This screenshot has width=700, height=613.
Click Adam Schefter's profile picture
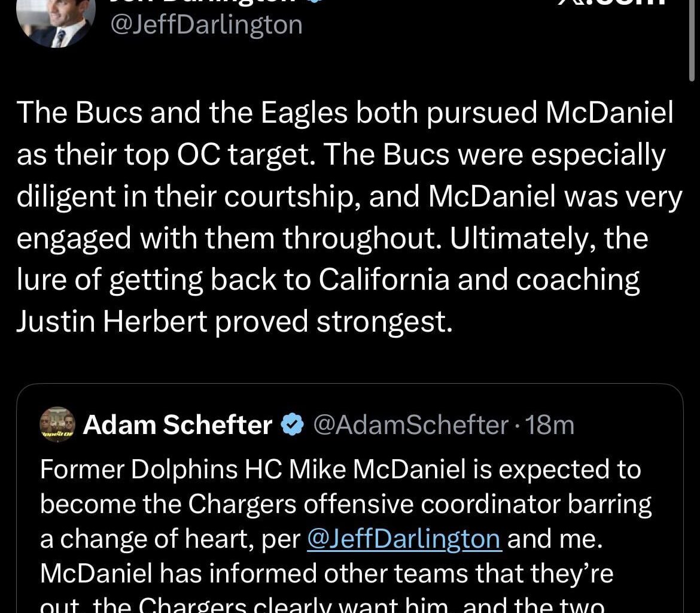(x=56, y=425)
